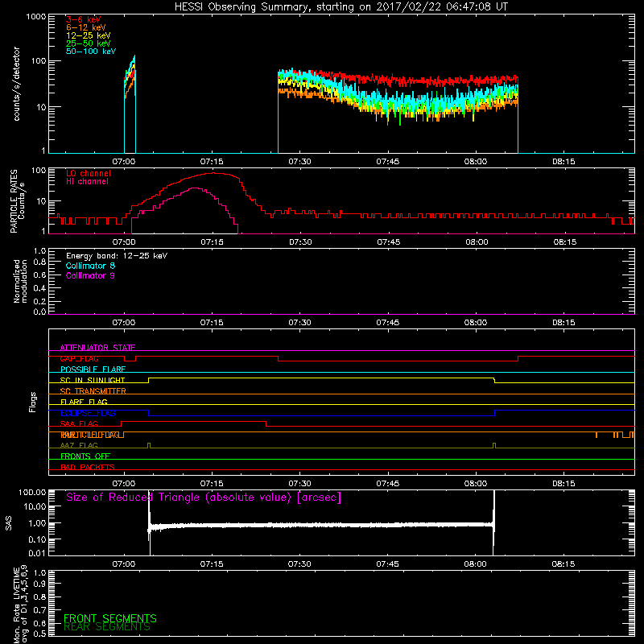Click the AAZ_FLAG label
Viewport: 644px width, 644px height.
pyautogui.click(x=79, y=445)
